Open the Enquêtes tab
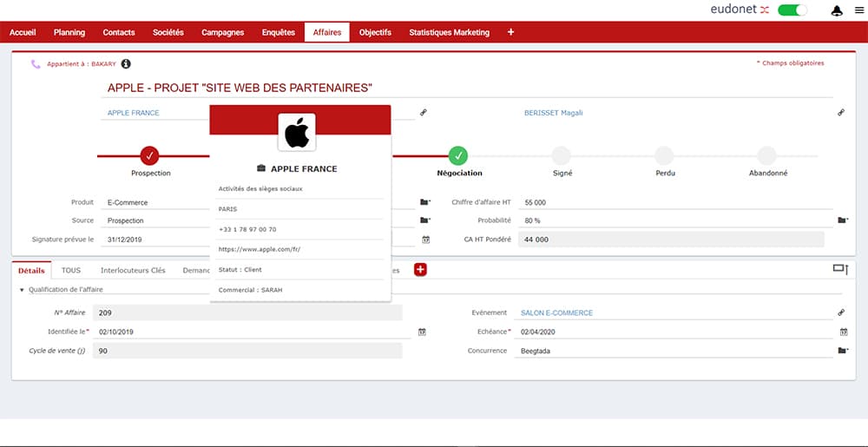 pos(279,32)
